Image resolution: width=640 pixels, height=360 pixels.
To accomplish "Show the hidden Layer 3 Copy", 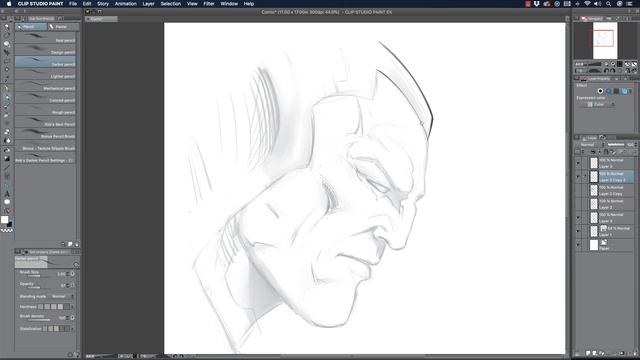I will 578,190.
